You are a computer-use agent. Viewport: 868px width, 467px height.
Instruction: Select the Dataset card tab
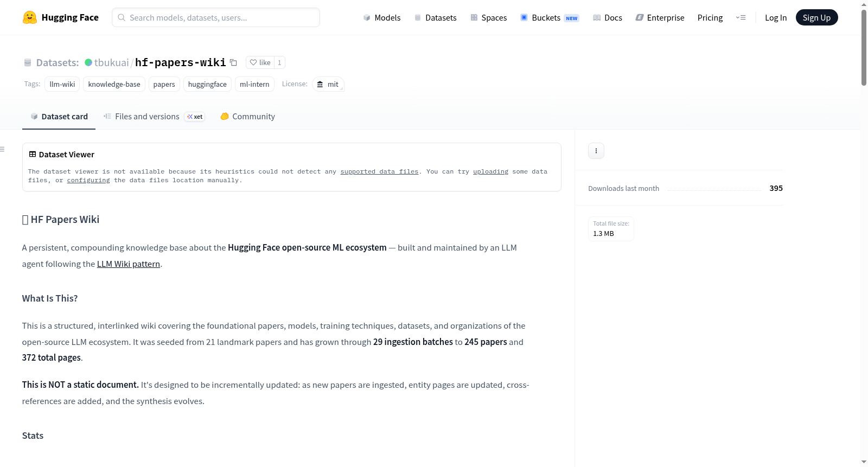tap(59, 117)
